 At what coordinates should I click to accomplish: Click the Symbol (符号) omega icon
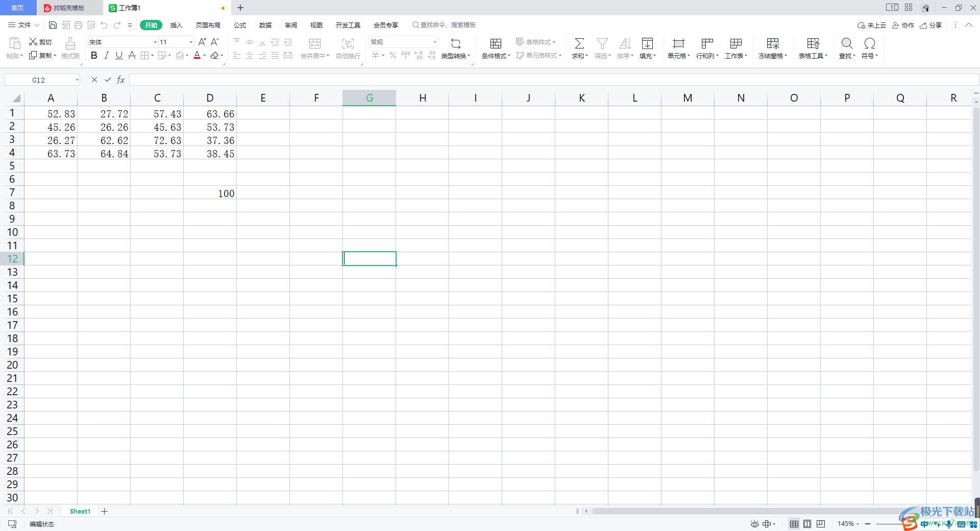[x=870, y=43]
